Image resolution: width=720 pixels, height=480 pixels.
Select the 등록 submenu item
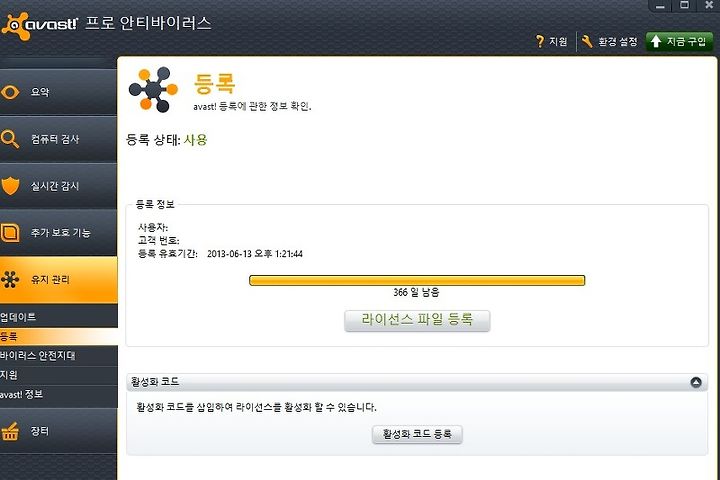pos(59,336)
